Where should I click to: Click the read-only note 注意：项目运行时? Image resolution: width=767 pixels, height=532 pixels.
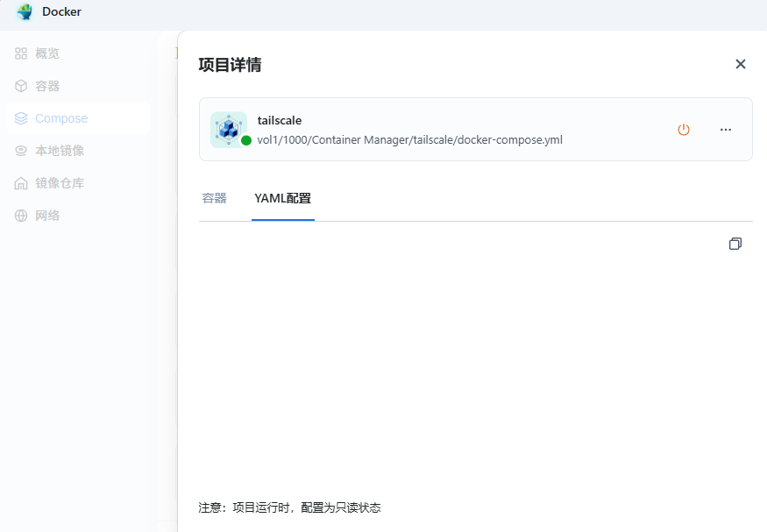click(289, 507)
